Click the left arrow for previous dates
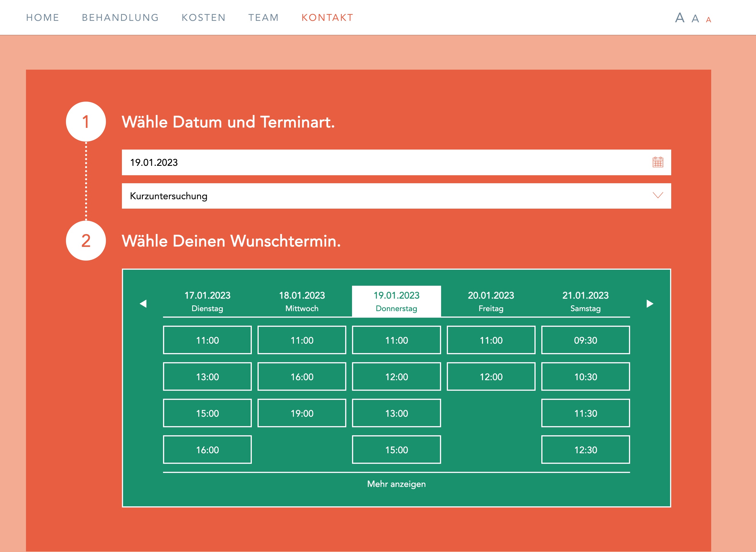This screenshot has width=756, height=552. (x=143, y=303)
